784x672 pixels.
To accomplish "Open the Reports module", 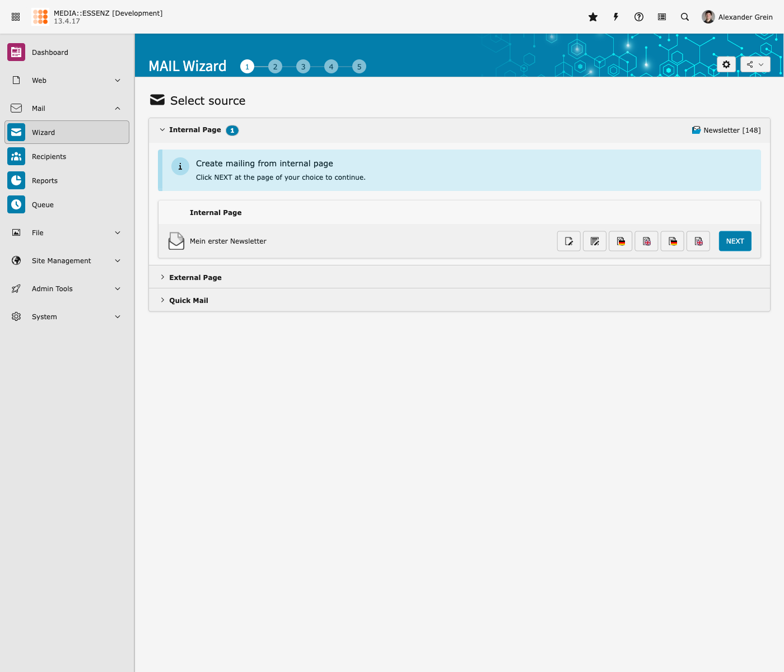I will coord(45,181).
